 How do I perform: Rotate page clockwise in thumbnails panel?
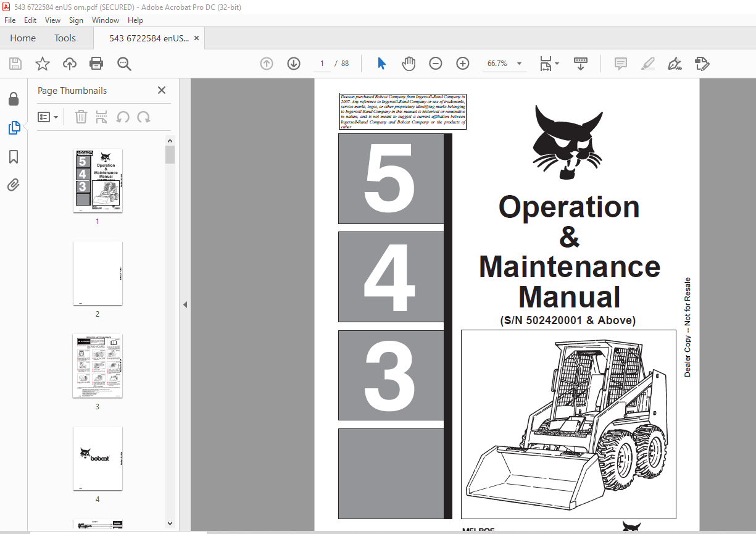(x=144, y=117)
